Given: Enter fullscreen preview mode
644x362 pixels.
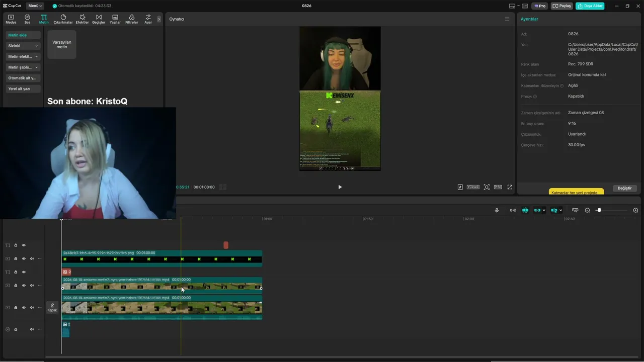Looking at the screenshot, I should tap(510, 187).
